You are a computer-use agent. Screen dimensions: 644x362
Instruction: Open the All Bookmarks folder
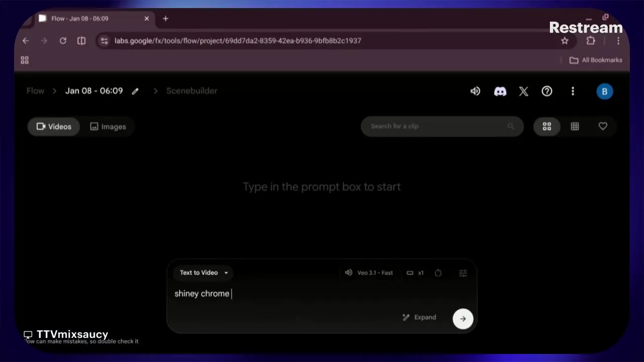[596, 60]
